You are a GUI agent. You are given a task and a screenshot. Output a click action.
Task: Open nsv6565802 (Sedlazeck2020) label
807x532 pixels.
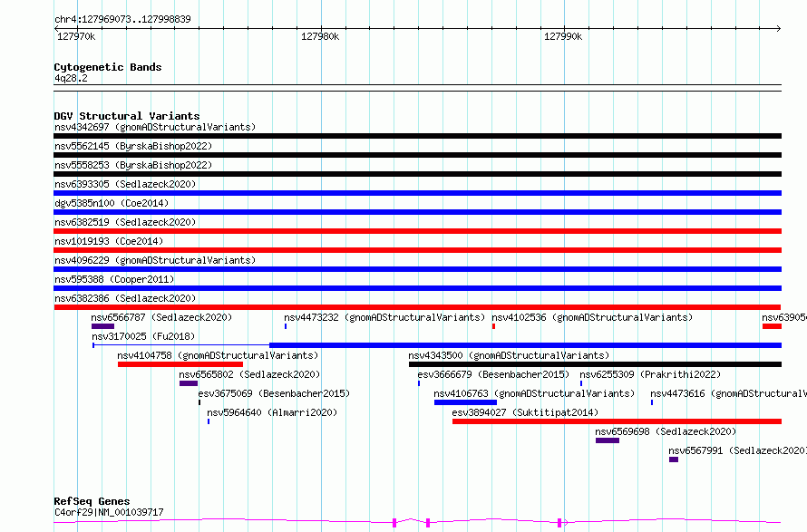249,374
